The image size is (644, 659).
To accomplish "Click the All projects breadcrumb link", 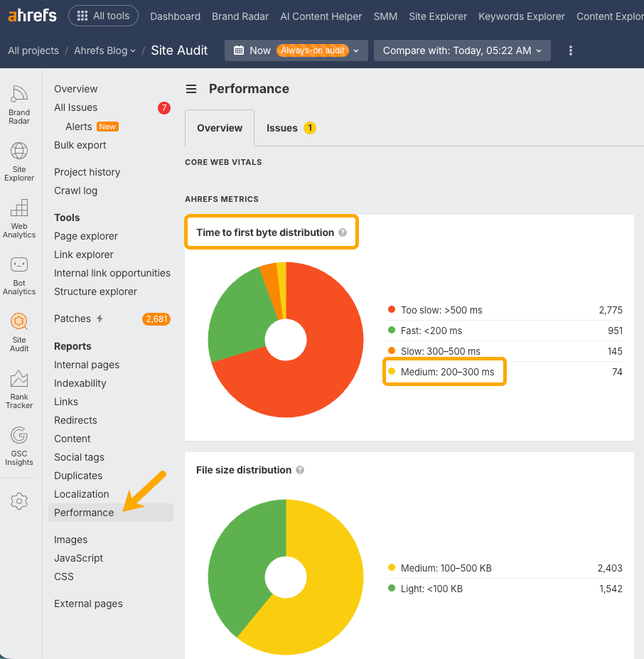I will click(33, 50).
